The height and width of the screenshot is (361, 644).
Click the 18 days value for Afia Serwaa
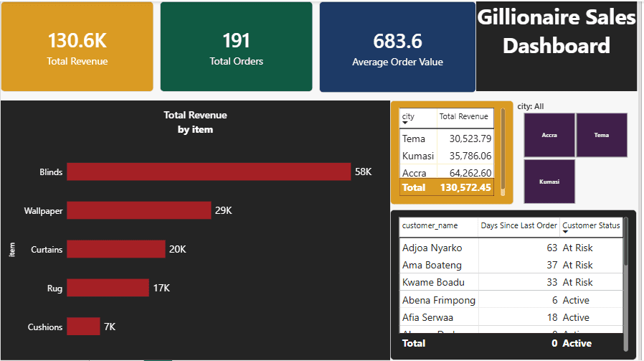[x=552, y=317]
